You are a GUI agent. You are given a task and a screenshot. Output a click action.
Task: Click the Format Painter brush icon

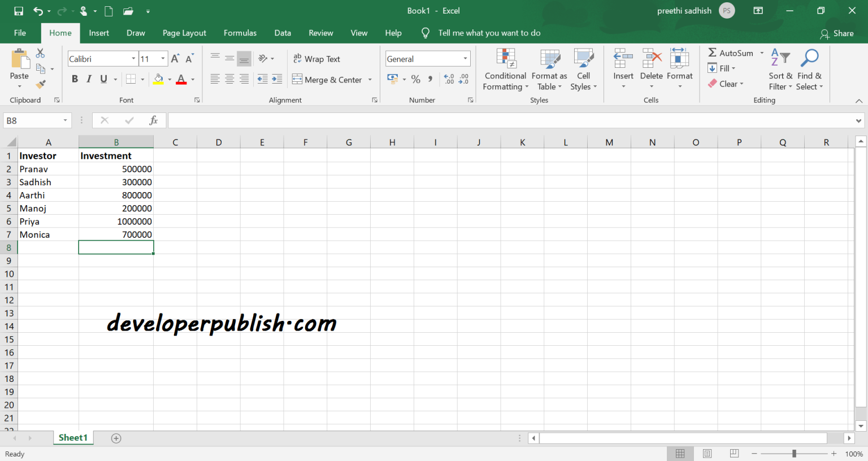[41, 84]
